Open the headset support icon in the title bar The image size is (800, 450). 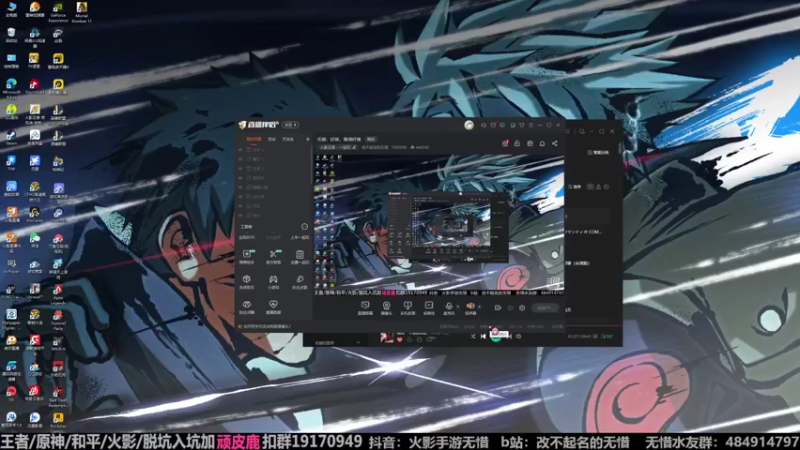click(x=483, y=125)
